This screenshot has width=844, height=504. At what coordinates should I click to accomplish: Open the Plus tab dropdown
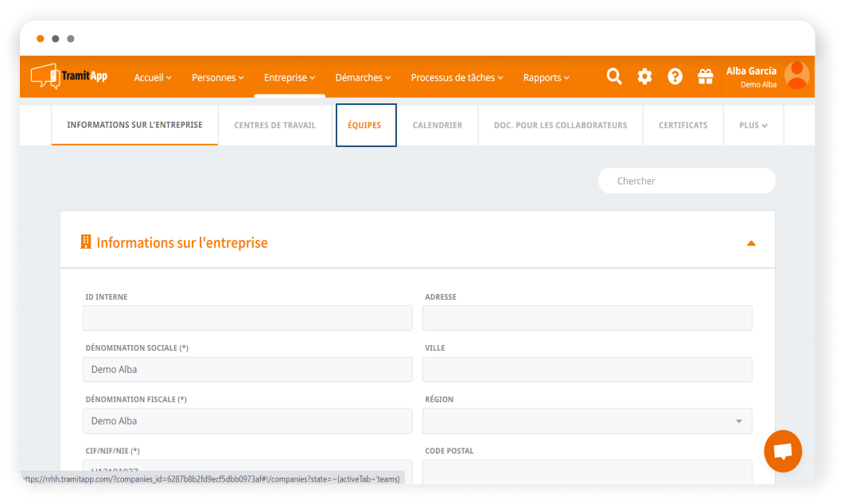tap(753, 126)
